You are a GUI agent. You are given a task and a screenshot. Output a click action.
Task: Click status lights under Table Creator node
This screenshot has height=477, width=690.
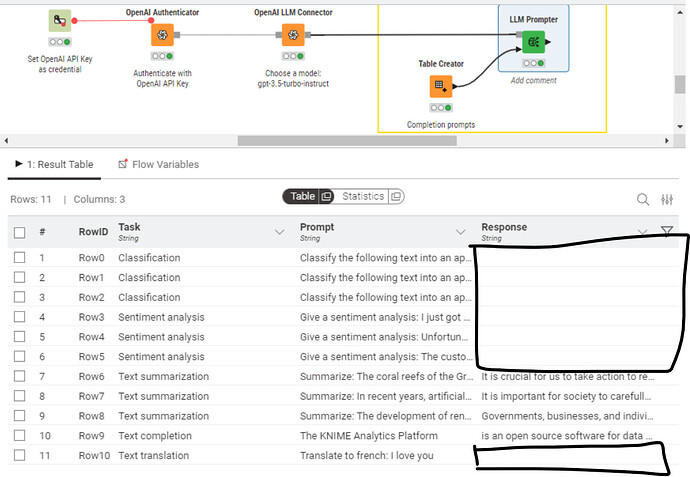(x=441, y=107)
